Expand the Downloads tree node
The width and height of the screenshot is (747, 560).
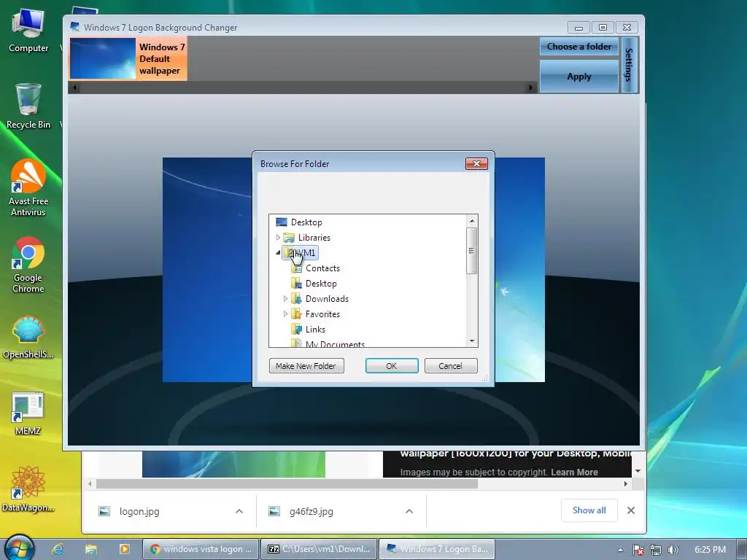285,298
